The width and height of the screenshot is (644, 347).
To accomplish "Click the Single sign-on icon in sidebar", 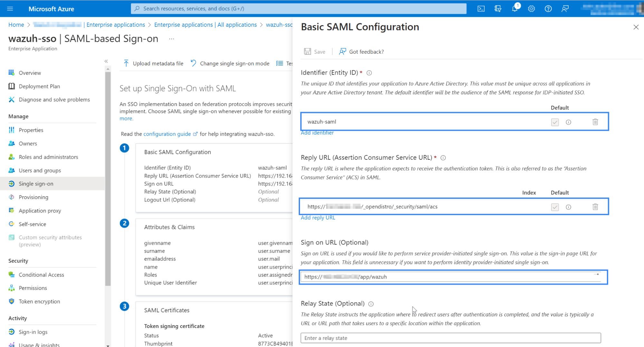I will [12, 184].
